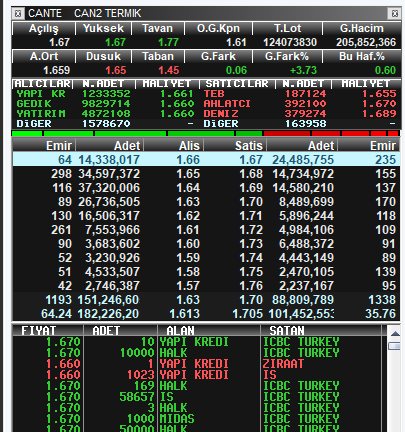
Task: Select the Taban value 1.45
Action: tap(169, 70)
